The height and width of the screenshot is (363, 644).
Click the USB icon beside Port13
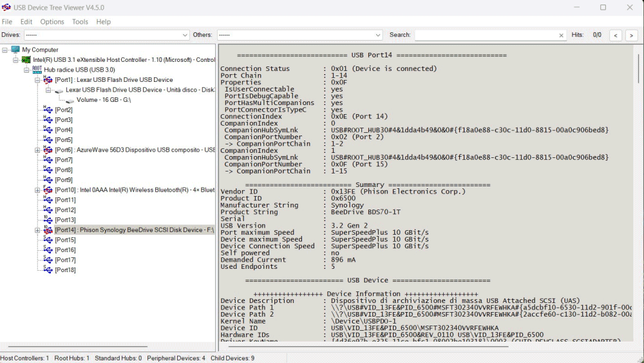click(x=48, y=220)
